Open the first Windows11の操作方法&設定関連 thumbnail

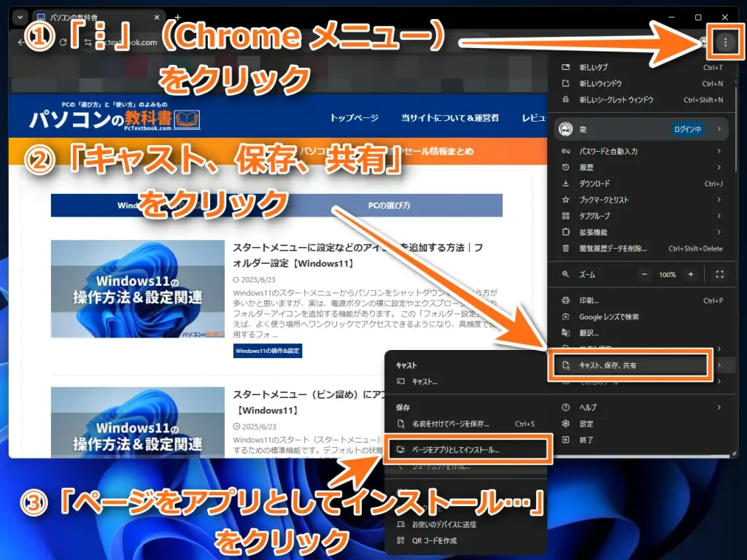click(138, 289)
